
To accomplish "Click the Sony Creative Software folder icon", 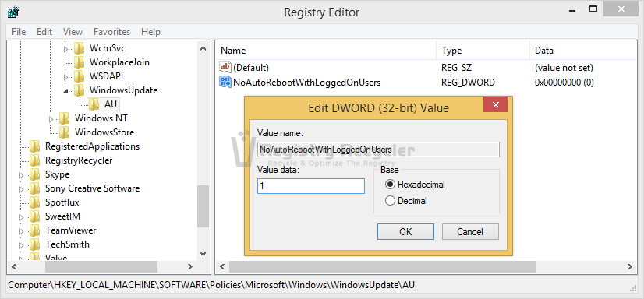I will click(35, 188).
